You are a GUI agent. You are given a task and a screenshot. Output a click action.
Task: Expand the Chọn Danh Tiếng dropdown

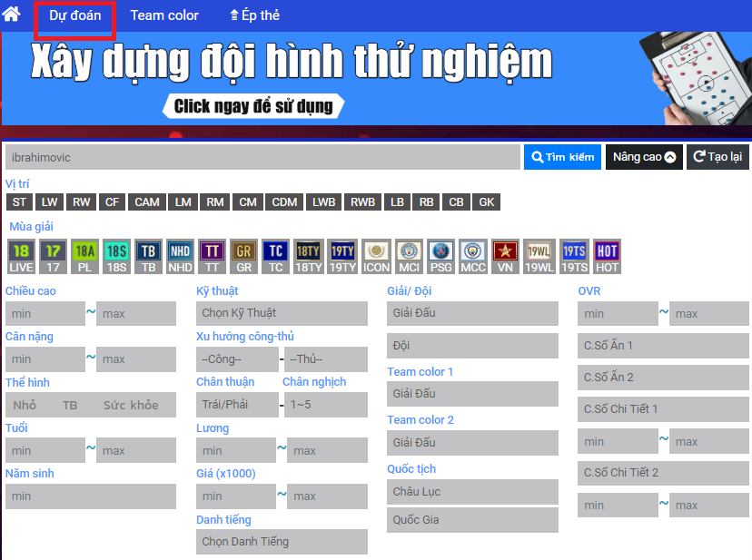pyautogui.click(x=282, y=542)
